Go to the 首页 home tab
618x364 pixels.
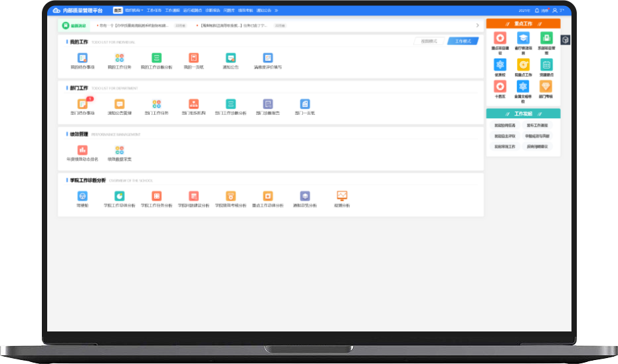(118, 11)
